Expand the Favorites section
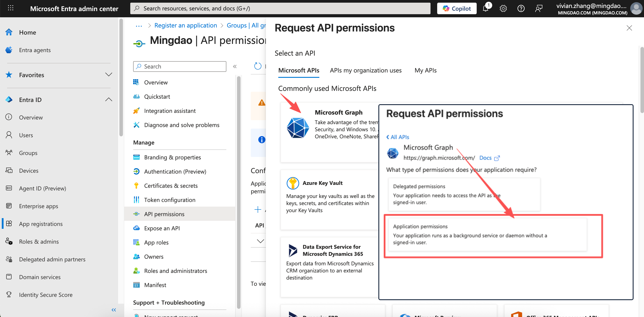 pyautogui.click(x=109, y=75)
